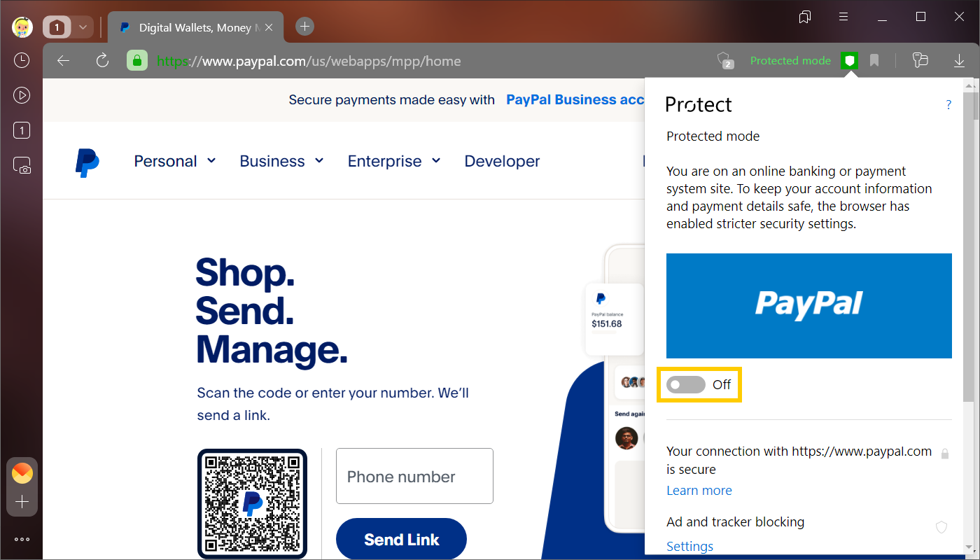Expand the Personal menu on PayPal
This screenshot has width=980, height=560.
tap(175, 161)
